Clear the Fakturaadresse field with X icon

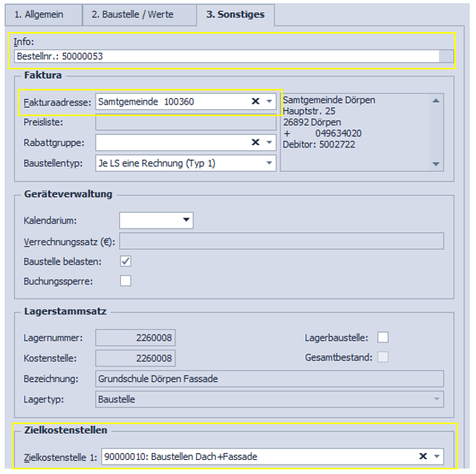(255, 101)
